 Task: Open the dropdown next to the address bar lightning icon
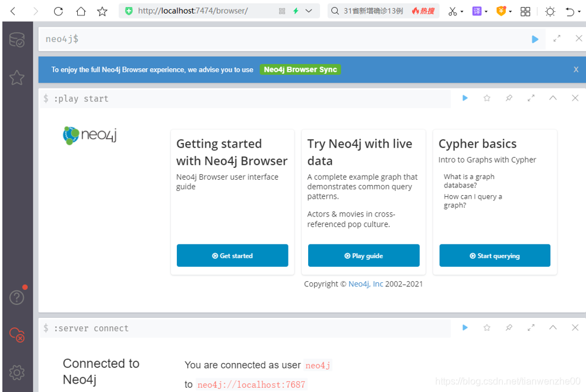(308, 11)
